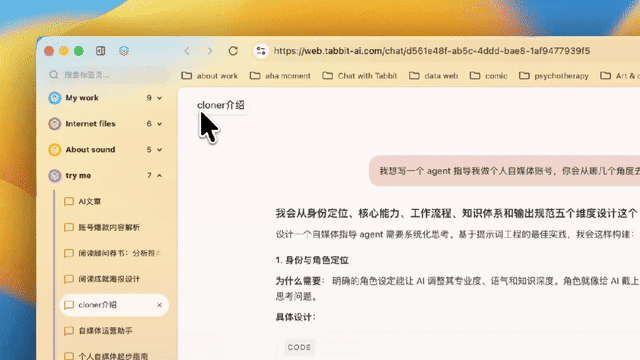The width and height of the screenshot is (640, 360).
Task: Click the Internet files group icon
Action: (54, 124)
